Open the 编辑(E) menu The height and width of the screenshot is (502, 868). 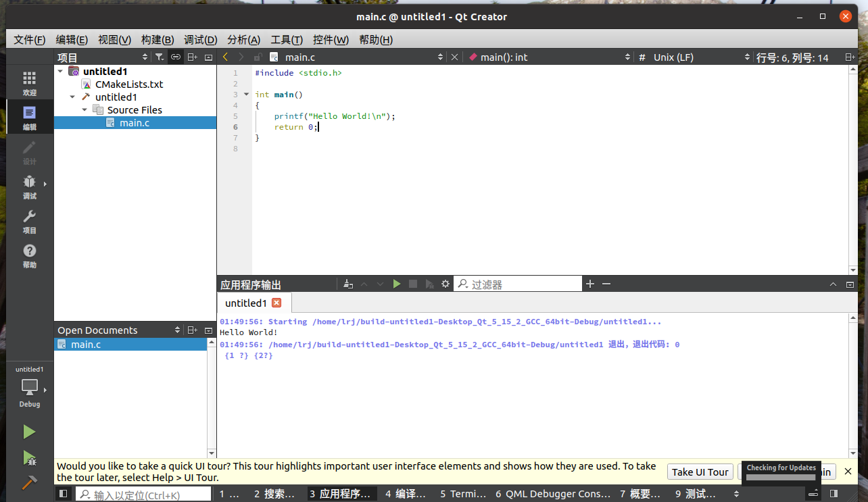(72, 40)
